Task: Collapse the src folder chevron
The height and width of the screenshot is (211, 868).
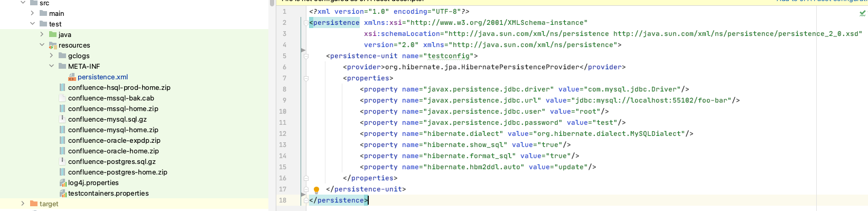Action: (x=23, y=3)
